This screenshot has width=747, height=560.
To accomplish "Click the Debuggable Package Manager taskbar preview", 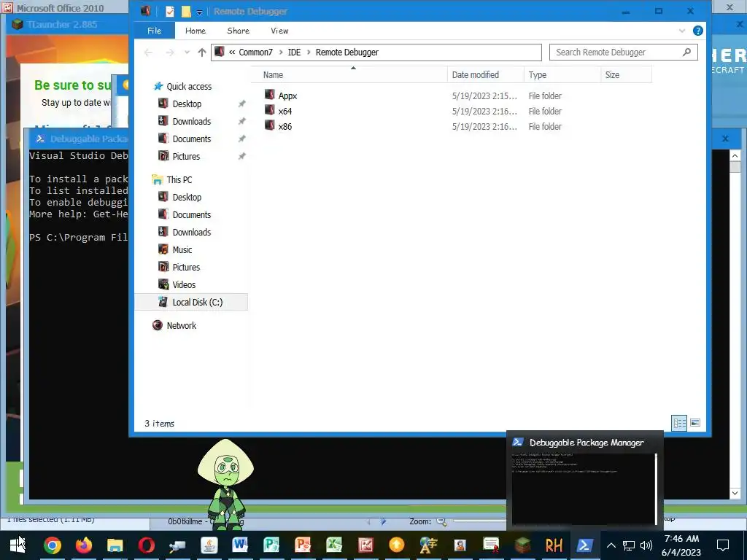I will point(584,480).
